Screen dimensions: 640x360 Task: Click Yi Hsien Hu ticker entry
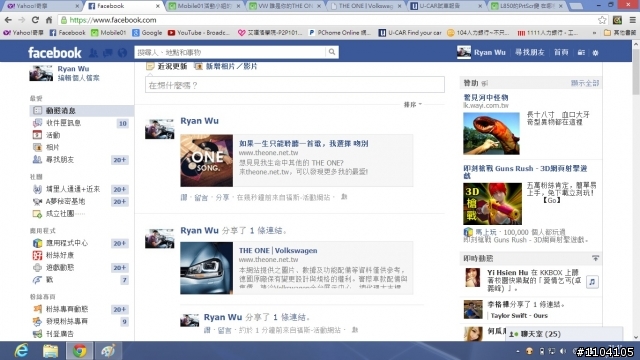(531, 280)
